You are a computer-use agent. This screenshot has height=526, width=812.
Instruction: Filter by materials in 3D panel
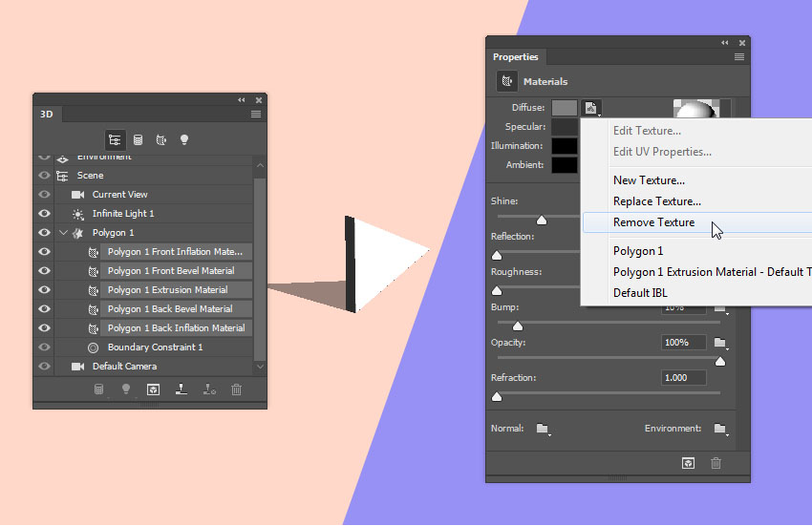pyautogui.click(x=161, y=139)
